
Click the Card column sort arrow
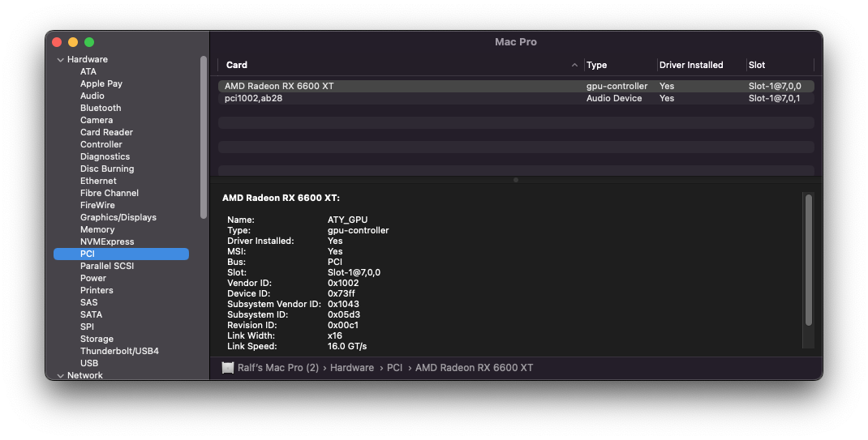tap(574, 65)
